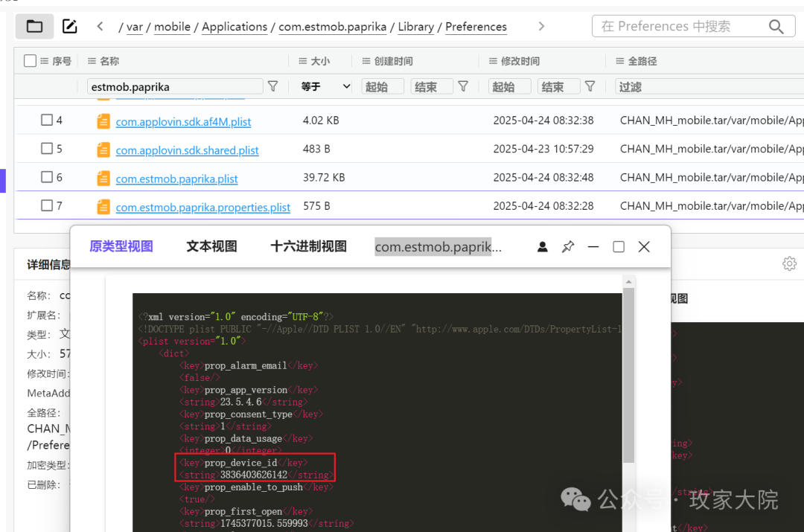Open the detail panel settings gear
The width and height of the screenshot is (804, 532).
(x=790, y=263)
